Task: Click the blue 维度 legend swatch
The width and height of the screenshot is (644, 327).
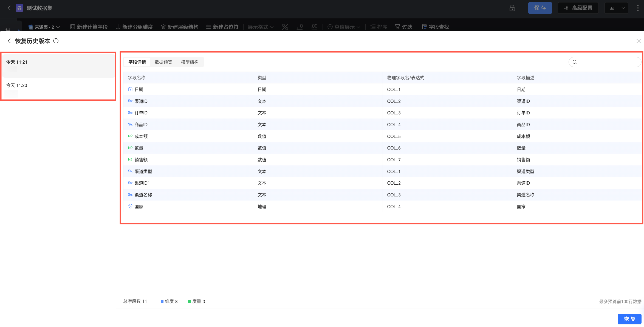Action: [162, 301]
